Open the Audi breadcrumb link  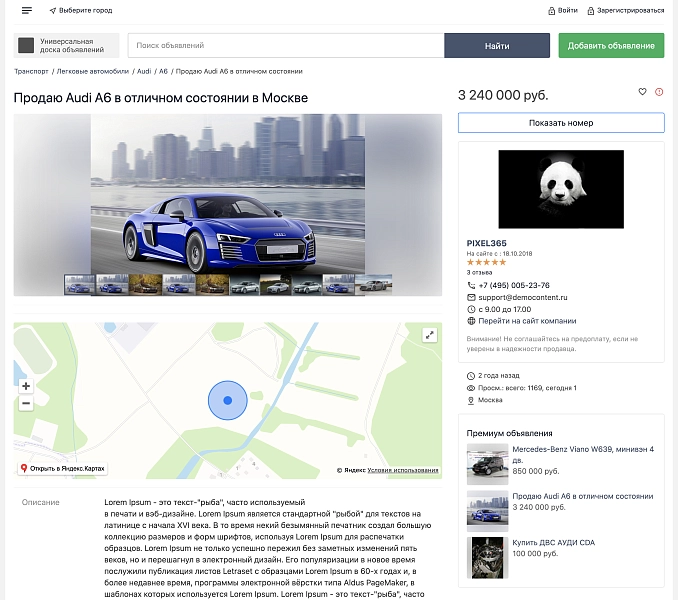pos(144,71)
